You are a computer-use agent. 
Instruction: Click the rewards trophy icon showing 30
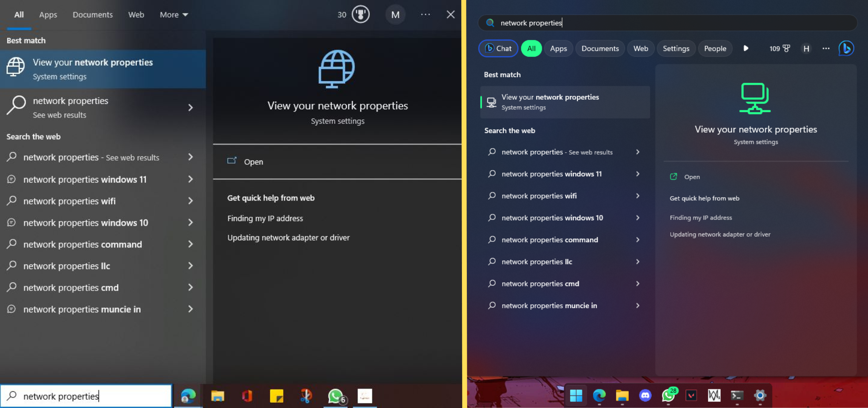[x=360, y=15]
